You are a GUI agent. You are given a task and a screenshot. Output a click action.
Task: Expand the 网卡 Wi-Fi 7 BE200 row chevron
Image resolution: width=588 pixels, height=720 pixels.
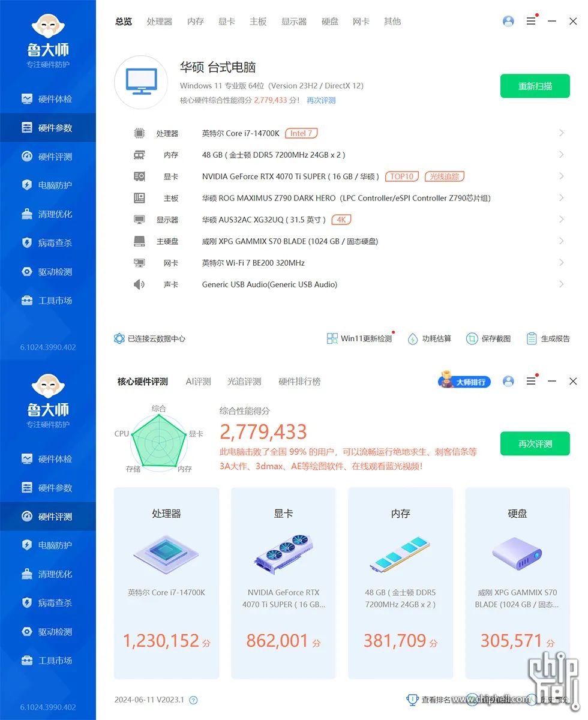point(562,263)
